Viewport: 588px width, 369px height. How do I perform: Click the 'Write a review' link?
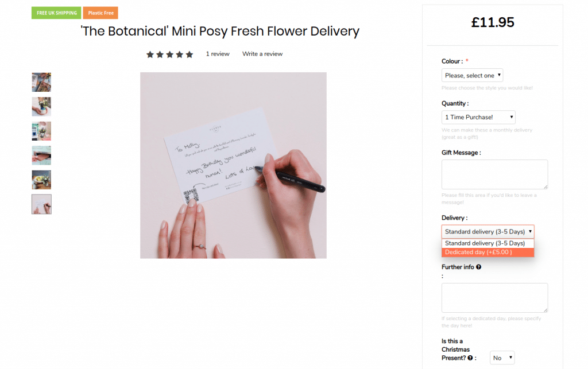pyautogui.click(x=262, y=54)
